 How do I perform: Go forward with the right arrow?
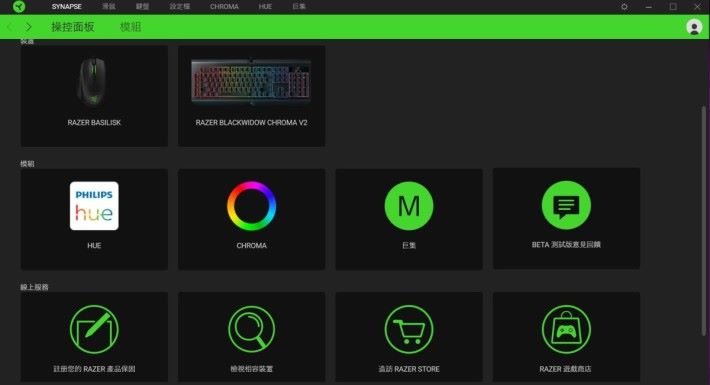click(29, 27)
